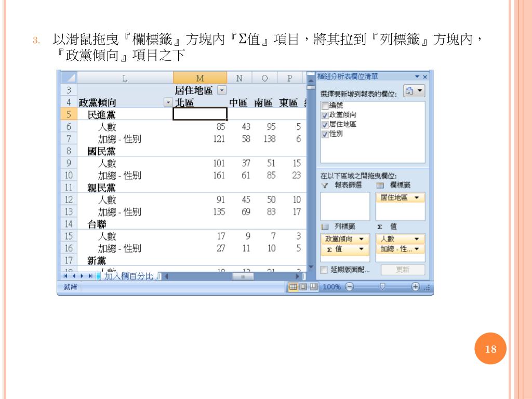The image size is (532, 399).
Task: Click the 親民黨 row label
Action: [101, 188]
